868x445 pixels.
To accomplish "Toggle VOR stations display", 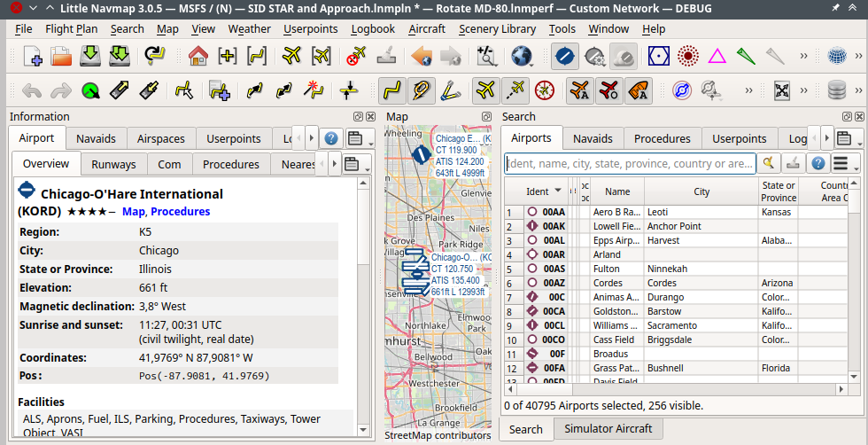I will [659, 56].
